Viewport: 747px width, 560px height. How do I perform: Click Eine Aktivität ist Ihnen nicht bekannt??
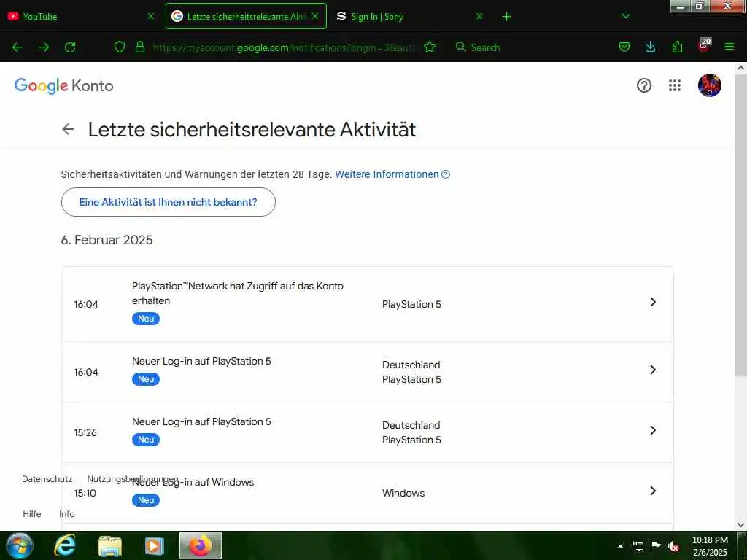(169, 202)
